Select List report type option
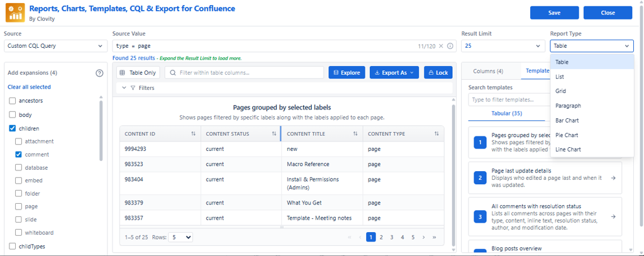Screen dimensions: 644x256 [x=592, y=77]
